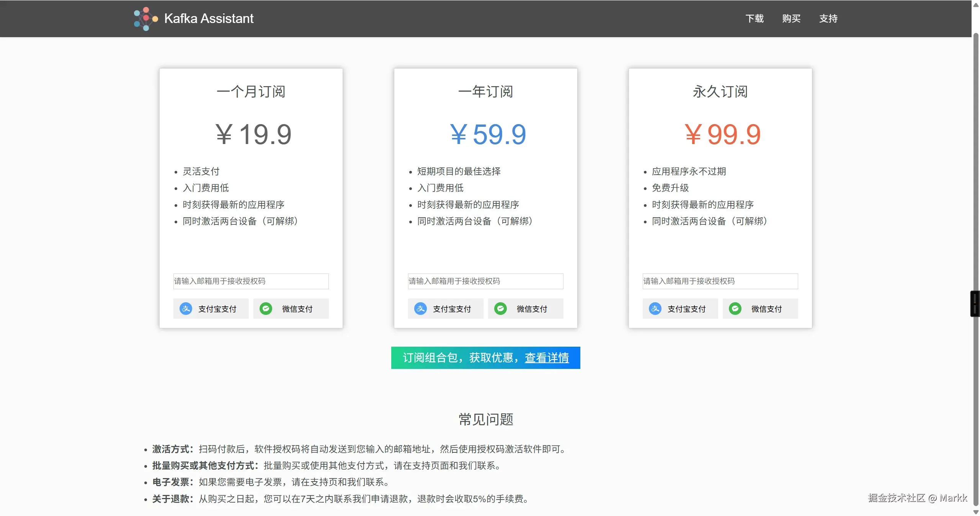Click the 订阅组合包，获取优惠 banner text
Image resolution: width=980 pixels, height=516 pixels.
coord(461,358)
